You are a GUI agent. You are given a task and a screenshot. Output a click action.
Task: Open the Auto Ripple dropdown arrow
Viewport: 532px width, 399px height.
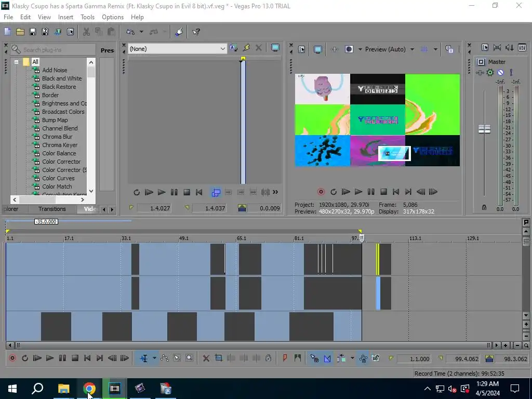[352, 358]
